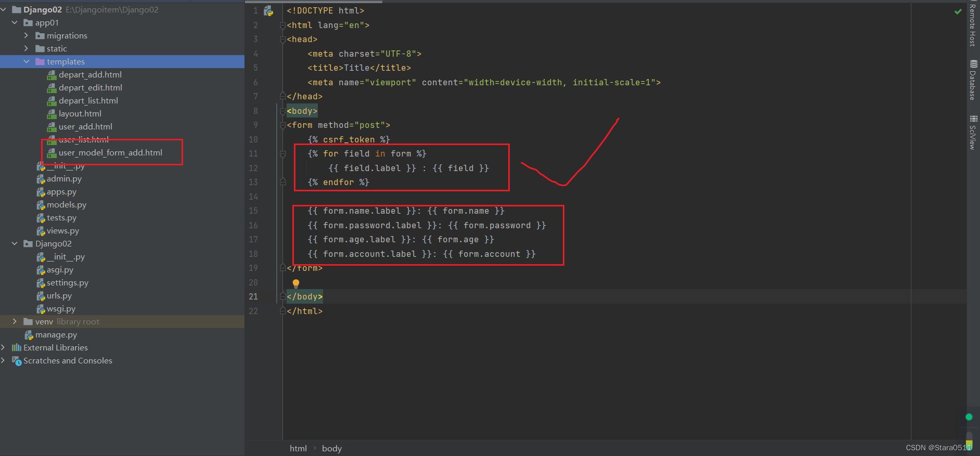The width and height of the screenshot is (980, 456).
Task: Open urls.py file
Action: pos(59,295)
